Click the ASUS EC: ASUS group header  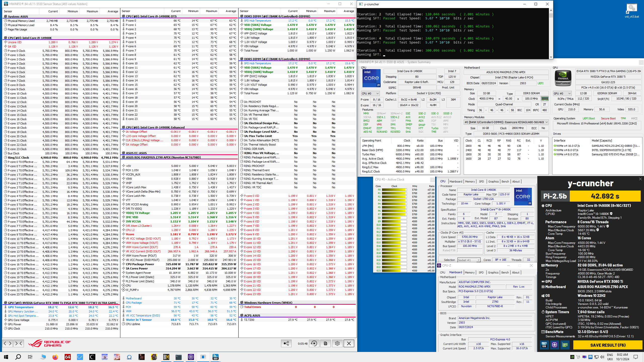pos(179,153)
